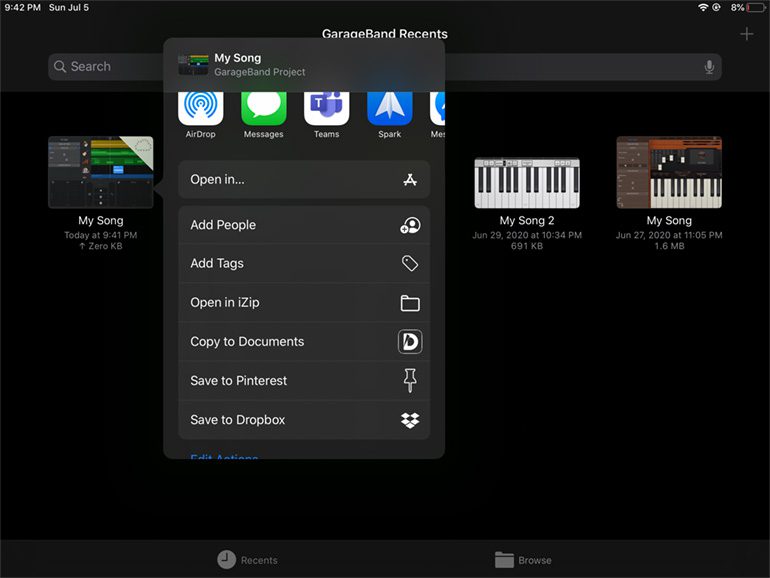Tap the '691 KB' file size text
Image resolution: width=770 pixels, height=578 pixels.
tap(527, 246)
